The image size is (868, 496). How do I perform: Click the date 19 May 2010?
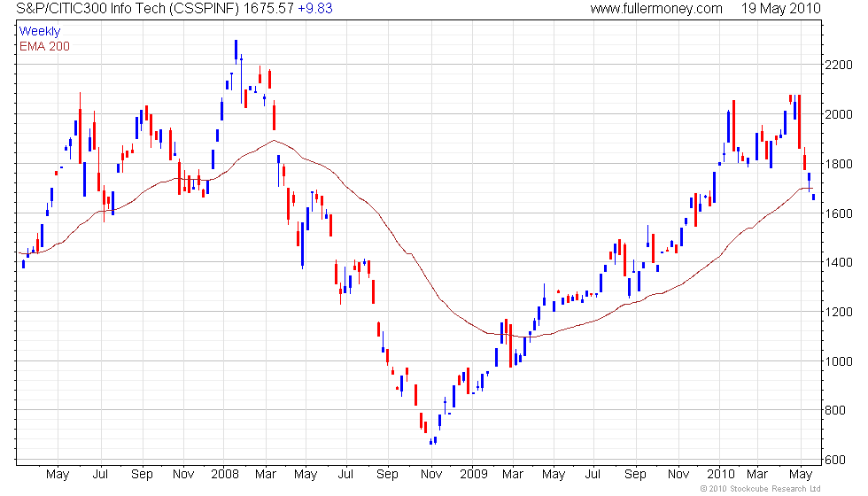[x=780, y=8]
